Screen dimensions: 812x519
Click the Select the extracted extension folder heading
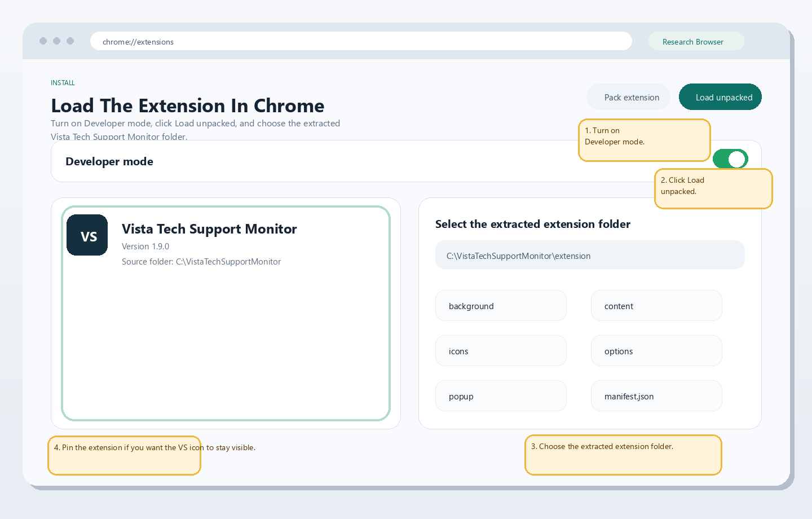point(533,224)
